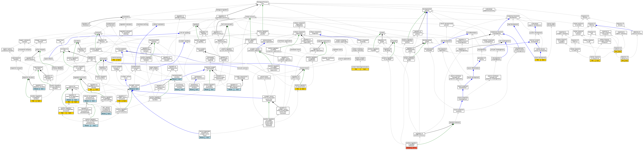Select the 'synaptic vesicle cycle' node
The height and width of the screenshot is (150, 644).
(126, 78)
